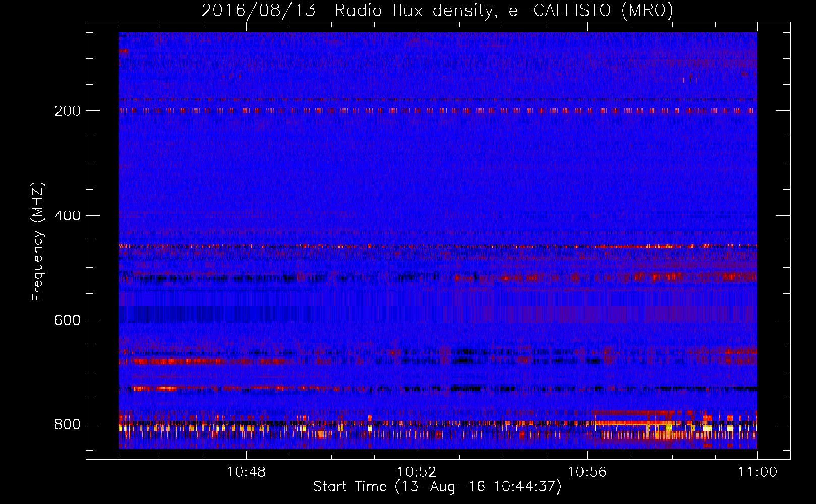This screenshot has height=504, width=816.
Task: Click the '10:52' time tick label
Action: coord(417,472)
